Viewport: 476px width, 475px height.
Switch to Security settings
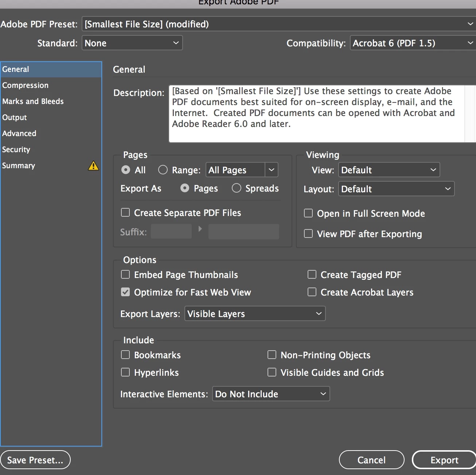click(x=51, y=150)
